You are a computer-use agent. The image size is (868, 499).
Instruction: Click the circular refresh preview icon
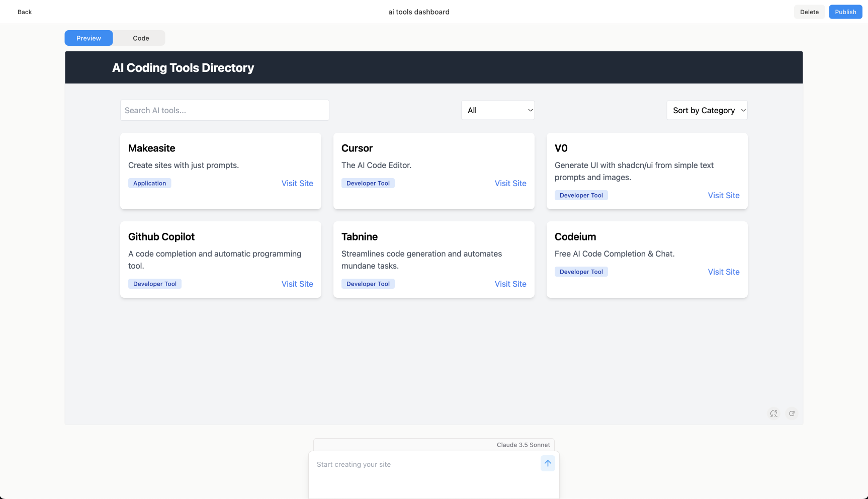pos(792,413)
